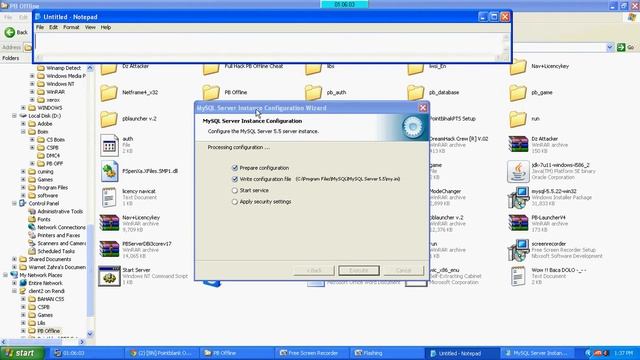Viewport: 640px width, 360px height.
Task: Open the Notepad File menu
Action: [x=40, y=27]
